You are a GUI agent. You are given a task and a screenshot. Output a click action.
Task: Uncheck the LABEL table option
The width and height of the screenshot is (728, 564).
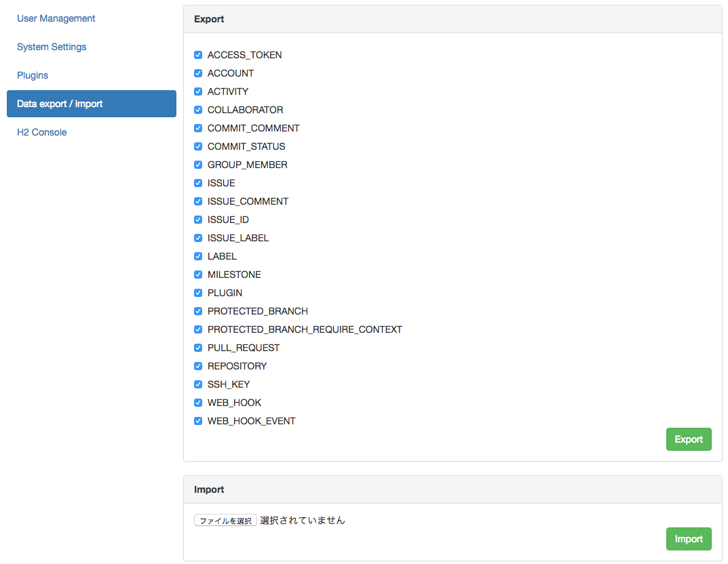[x=197, y=256]
